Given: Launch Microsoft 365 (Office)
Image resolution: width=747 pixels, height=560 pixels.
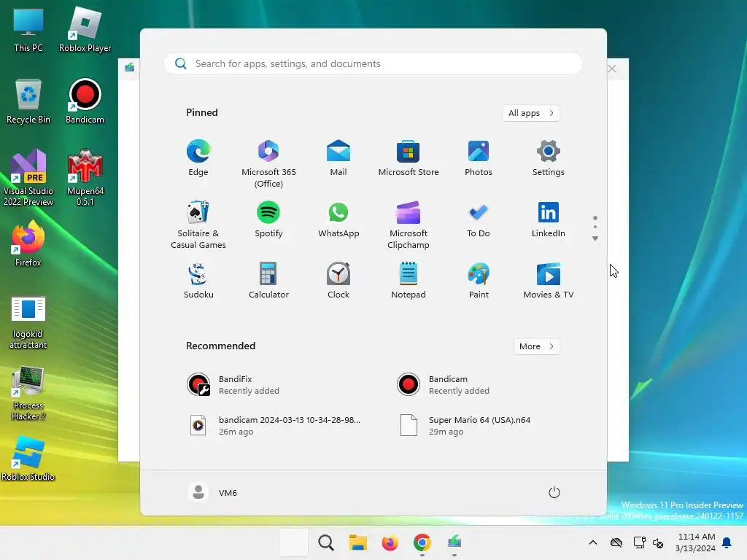Looking at the screenshot, I should pyautogui.click(x=268, y=163).
